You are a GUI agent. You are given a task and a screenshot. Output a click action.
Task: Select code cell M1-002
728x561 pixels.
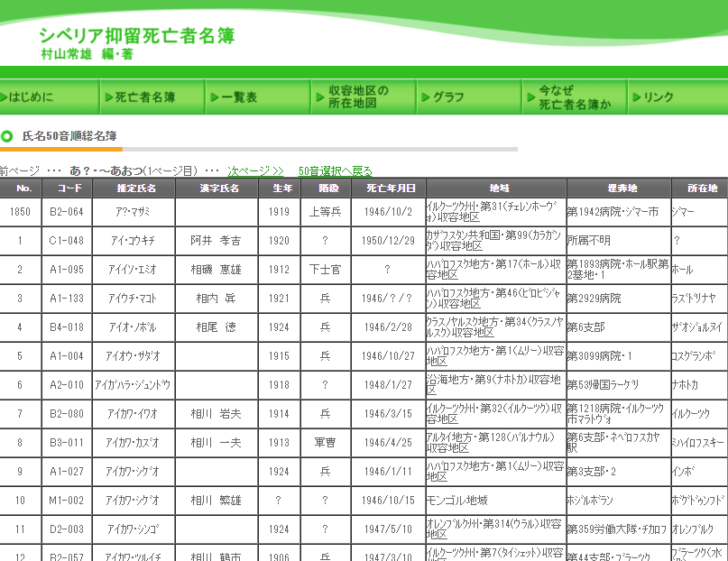coord(67,501)
